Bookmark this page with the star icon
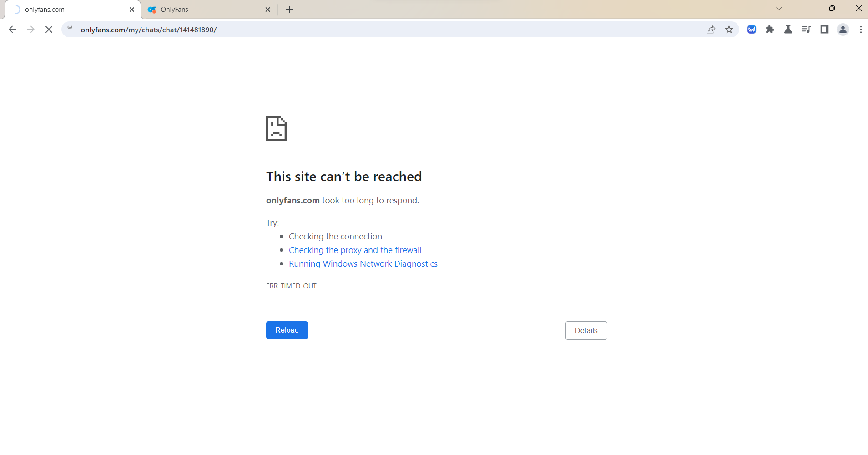The width and height of the screenshot is (868, 455). (x=729, y=30)
